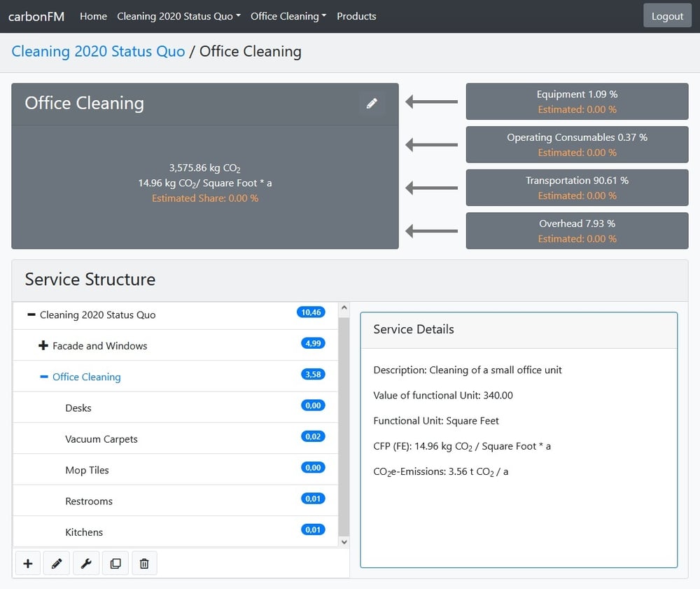Image resolution: width=700 pixels, height=589 pixels.
Task: Open the Cleaning 2020 Status Quo navbar dropdown
Action: 178,16
